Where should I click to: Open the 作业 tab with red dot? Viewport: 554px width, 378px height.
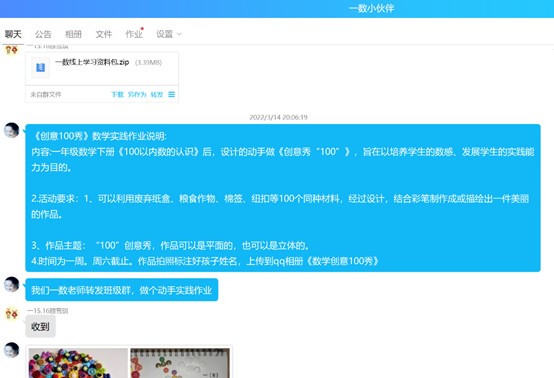134,34
